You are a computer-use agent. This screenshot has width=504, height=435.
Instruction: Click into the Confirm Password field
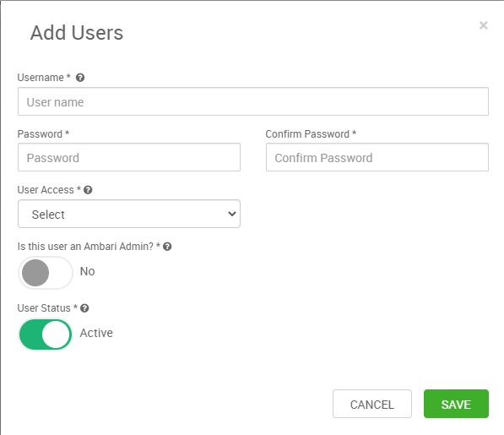coord(377,157)
